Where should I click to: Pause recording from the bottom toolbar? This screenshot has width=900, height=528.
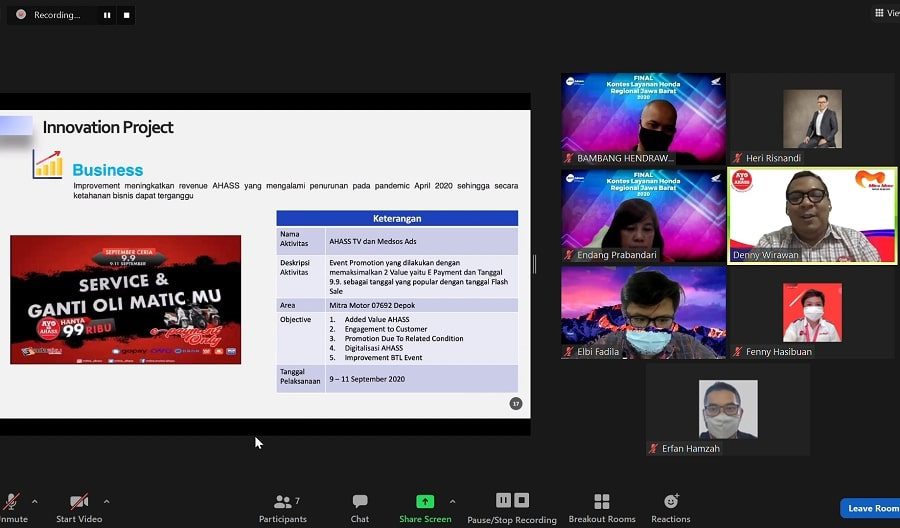click(x=503, y=500)
